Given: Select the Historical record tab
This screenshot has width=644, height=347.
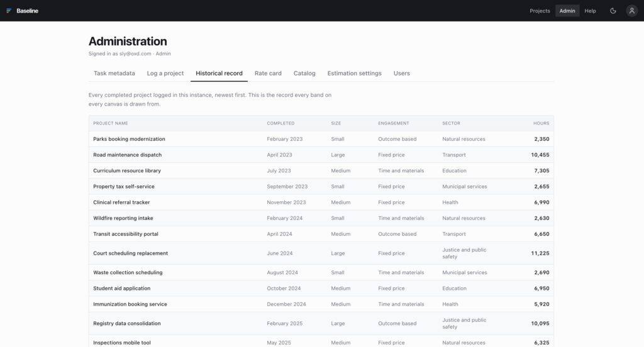Looking at the screenshot, I should pyautogui.click(x=219, y=73).
